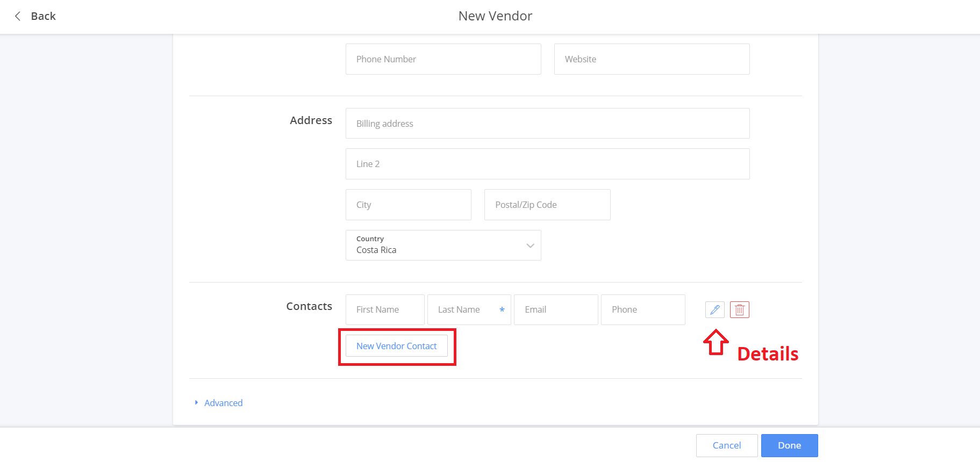Click the Postal/Zip Code field

(547, 205)
